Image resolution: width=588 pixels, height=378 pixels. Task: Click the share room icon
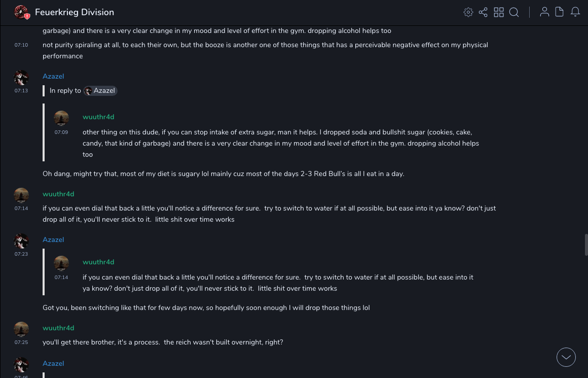pyautogui.click(x=483, y=12)
